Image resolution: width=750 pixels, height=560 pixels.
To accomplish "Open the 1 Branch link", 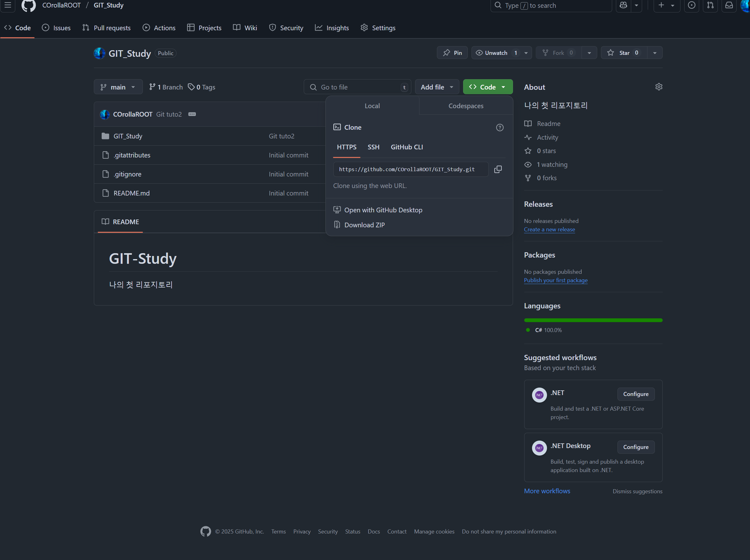I will (166, 87).
